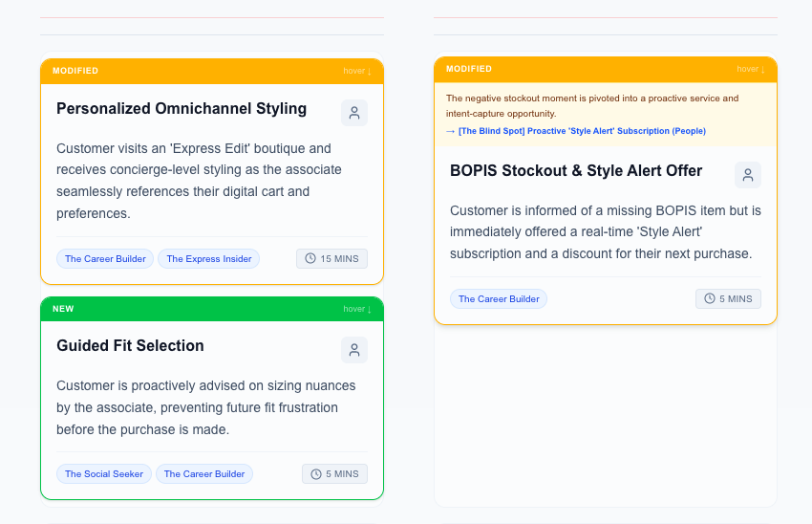812x524 pixels.
Task: Select The Express Insider tag
Action: (209, 259)
